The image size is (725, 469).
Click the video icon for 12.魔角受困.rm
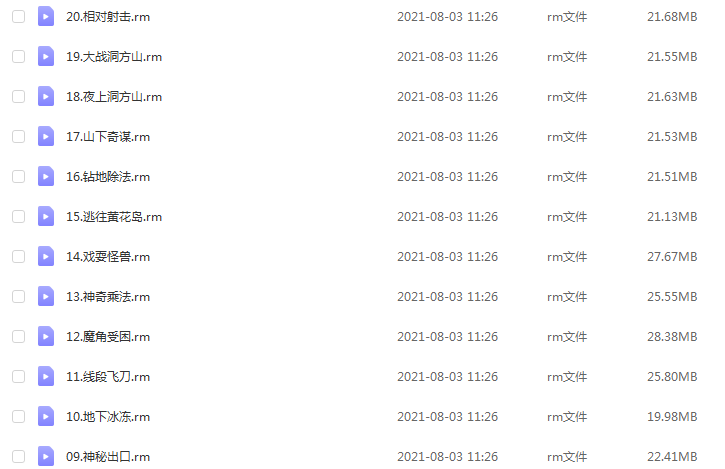click(46, 337)
